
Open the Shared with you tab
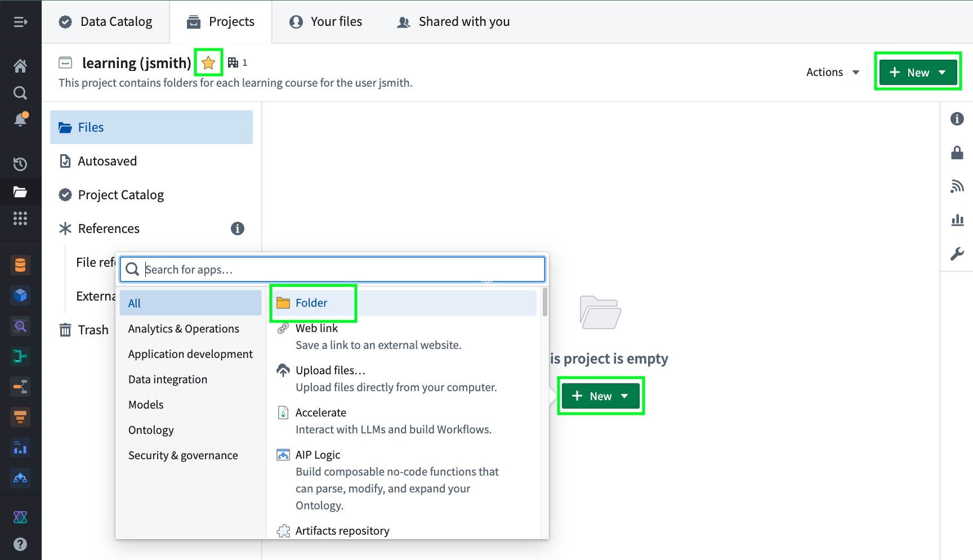point(453,21)
